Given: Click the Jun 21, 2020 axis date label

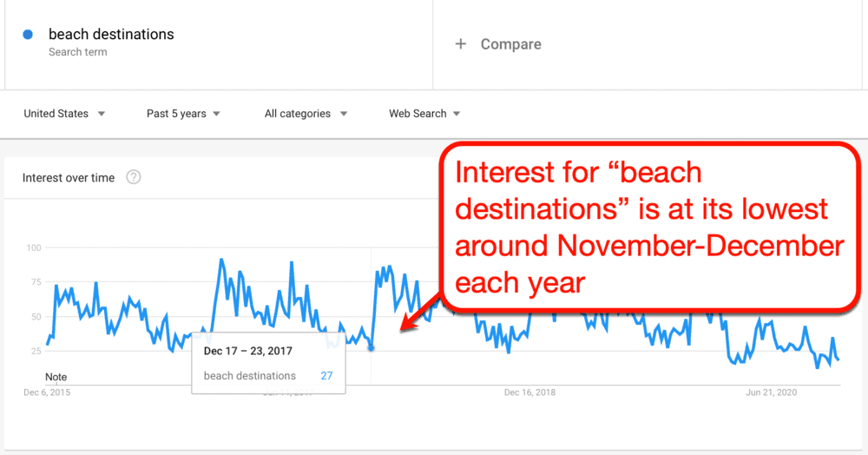Looking at the screenshot, I should pos(773,392).
